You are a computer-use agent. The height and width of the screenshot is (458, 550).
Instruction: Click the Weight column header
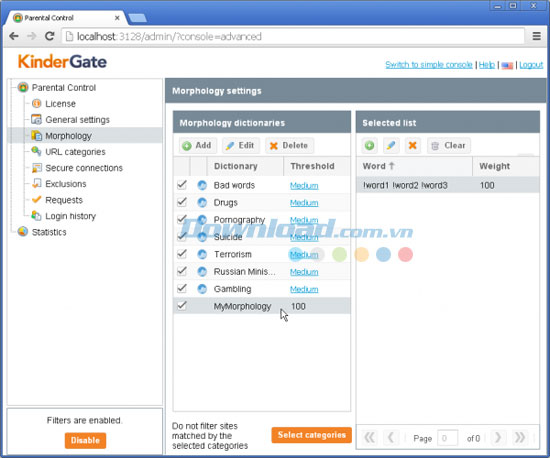pos(506,166)
